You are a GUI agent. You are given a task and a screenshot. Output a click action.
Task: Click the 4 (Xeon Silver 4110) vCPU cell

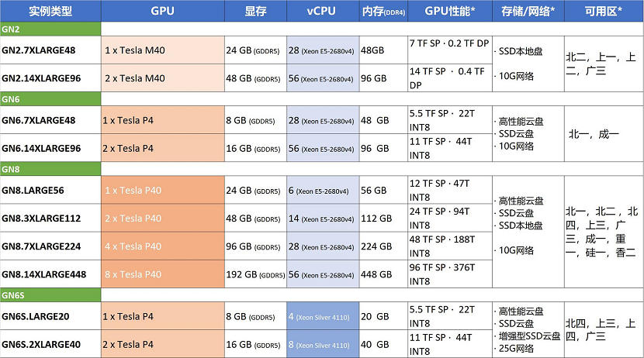click(x=322, y=316)
